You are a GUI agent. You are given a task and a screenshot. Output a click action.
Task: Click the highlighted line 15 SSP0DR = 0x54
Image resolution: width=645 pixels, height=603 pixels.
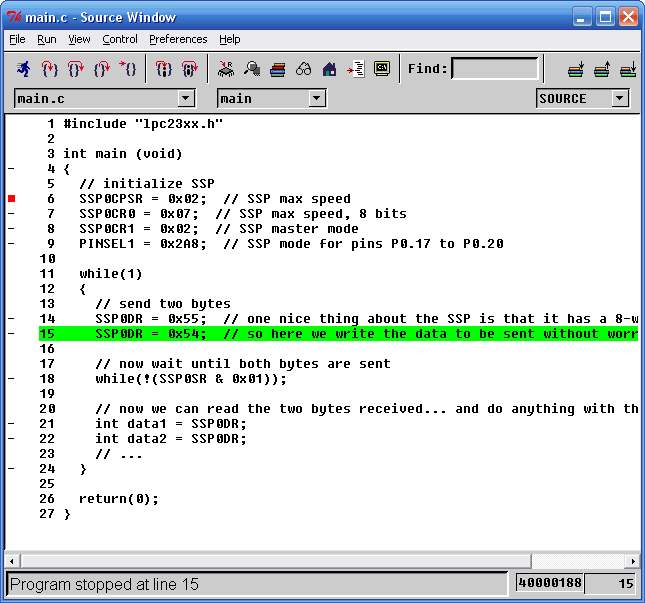point(338,334)
